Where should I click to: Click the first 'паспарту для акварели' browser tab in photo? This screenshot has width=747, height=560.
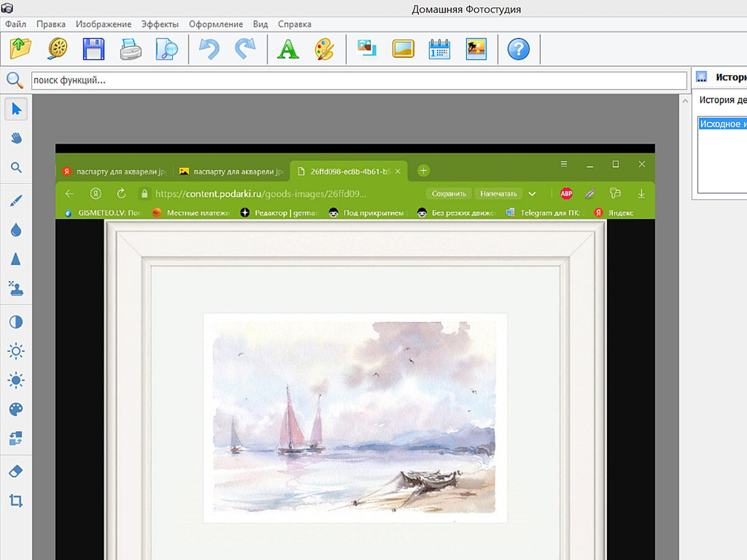point(115,170)
